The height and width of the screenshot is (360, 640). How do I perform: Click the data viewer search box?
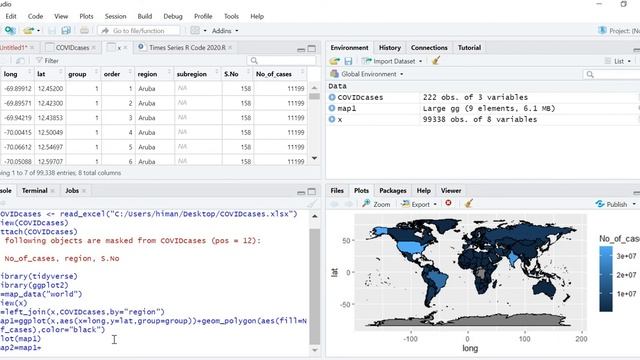[x=281, y=61]
